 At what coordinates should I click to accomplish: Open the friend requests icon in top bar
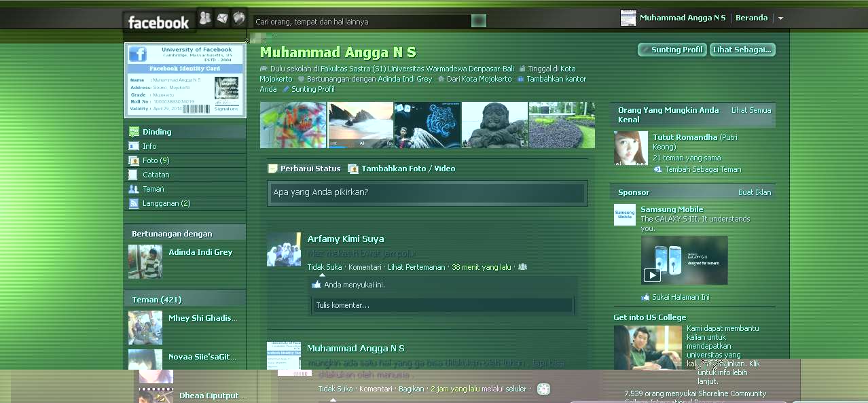(x=205, y=18)
